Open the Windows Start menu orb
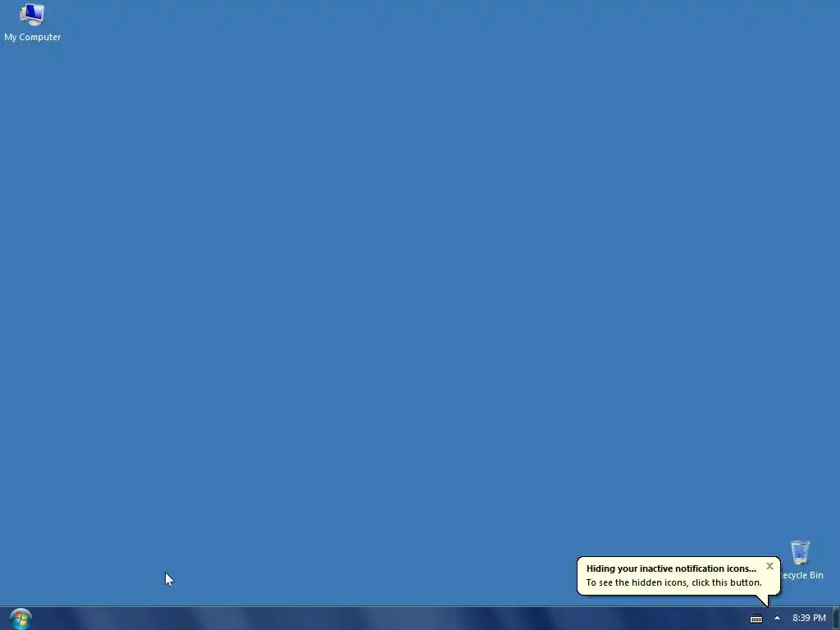 coord(21,619)
